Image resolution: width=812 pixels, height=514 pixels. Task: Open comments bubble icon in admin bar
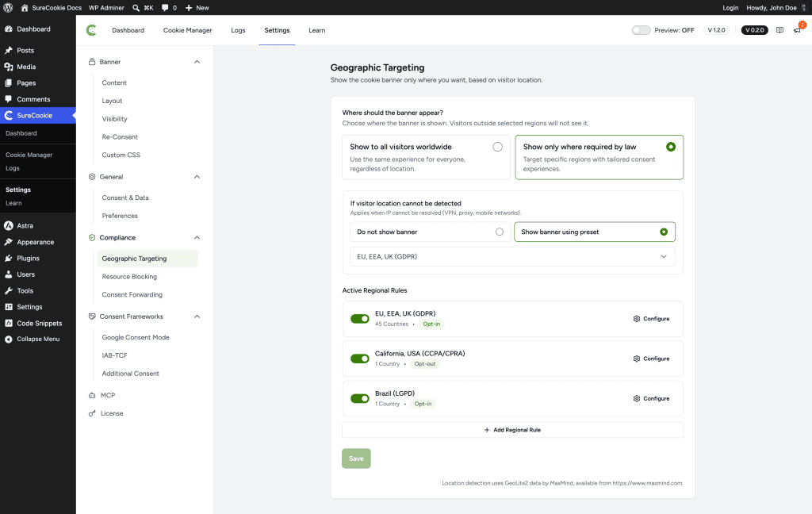coord(165,8)
